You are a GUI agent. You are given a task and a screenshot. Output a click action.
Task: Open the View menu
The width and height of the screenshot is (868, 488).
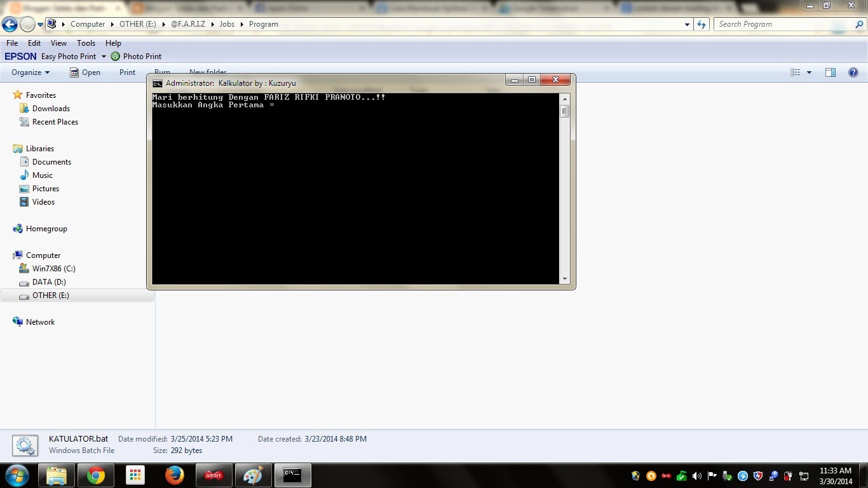pyautogui.click(x=58, y=43)
